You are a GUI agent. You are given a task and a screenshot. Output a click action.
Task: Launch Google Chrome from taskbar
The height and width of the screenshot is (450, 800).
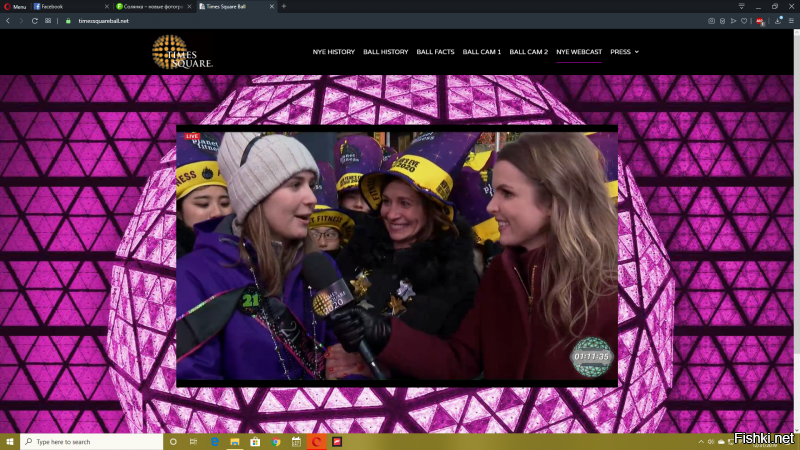(x=276, y=442)
